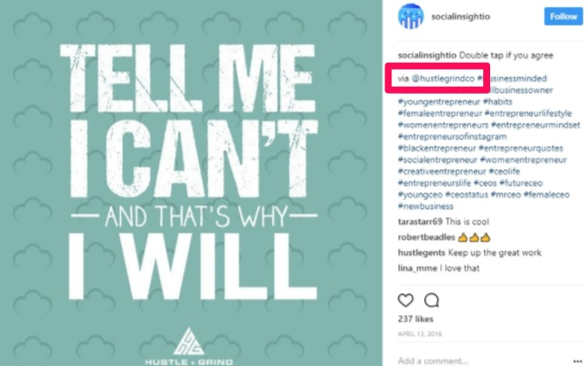Follow the socialinsightio account
Screen dimensions: 588x366
coord(563,16)
